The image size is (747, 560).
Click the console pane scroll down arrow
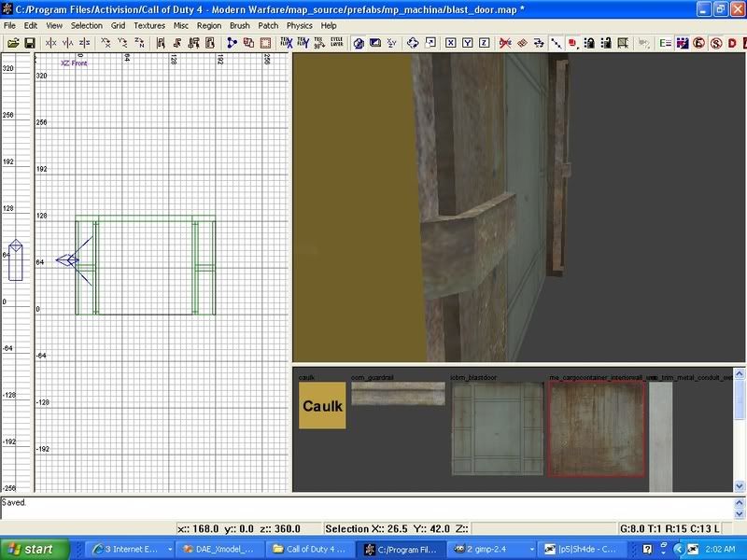(740, 514)
